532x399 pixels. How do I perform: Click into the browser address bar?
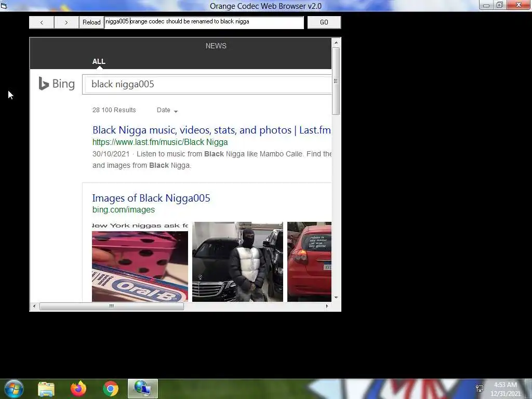tap(204, 22)
